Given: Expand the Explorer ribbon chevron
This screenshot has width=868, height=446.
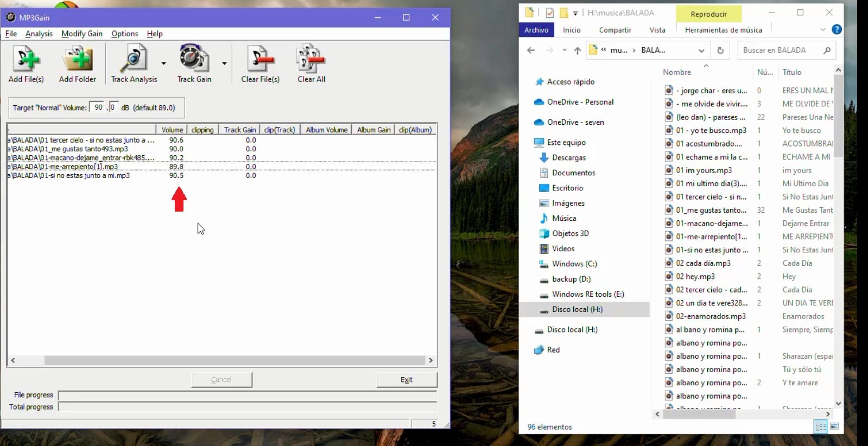Looking at the screenshot, I should [x=823, y=29].
